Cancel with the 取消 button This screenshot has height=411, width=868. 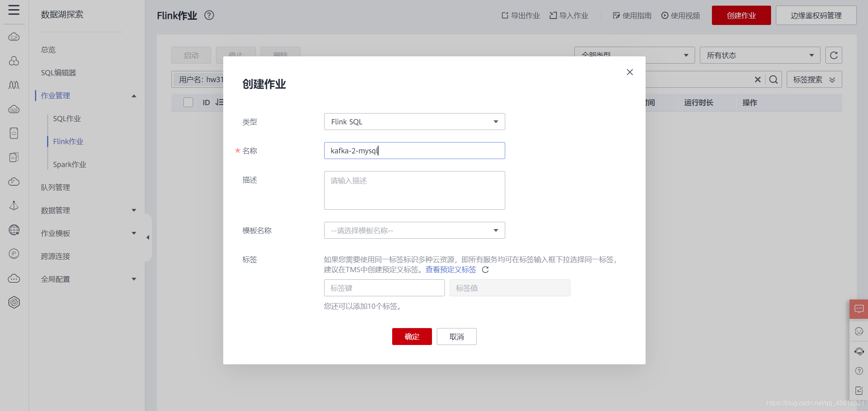[457, 337]
